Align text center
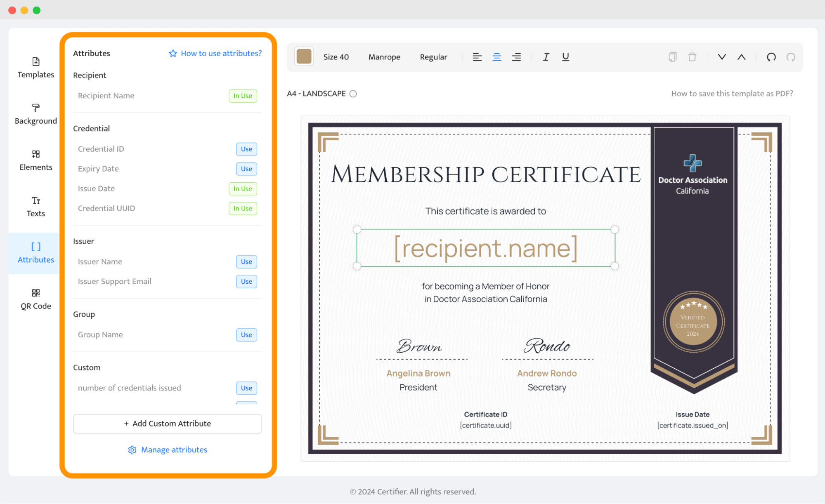The width and height of the screenshot is (825, 504). click(x=496, y=57)
